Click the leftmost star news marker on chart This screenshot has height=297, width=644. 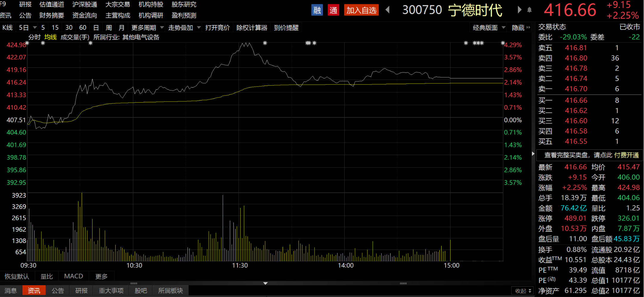27,43
